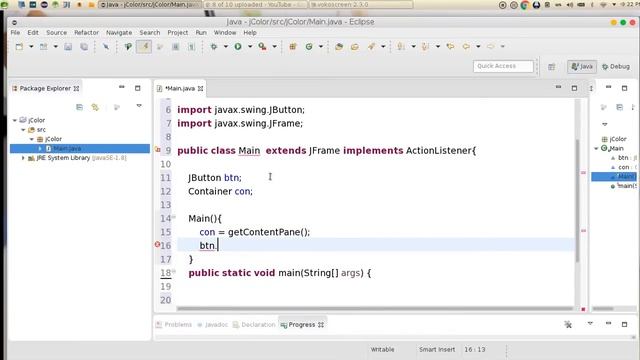This screenshot has width=640, height=360.
Task: Switch to the Problems tab
Action: tap(174, 324)
